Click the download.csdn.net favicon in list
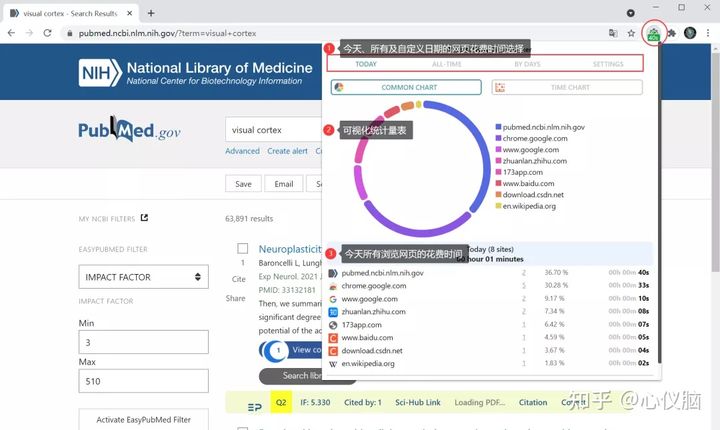 click(x=333, y=351)
